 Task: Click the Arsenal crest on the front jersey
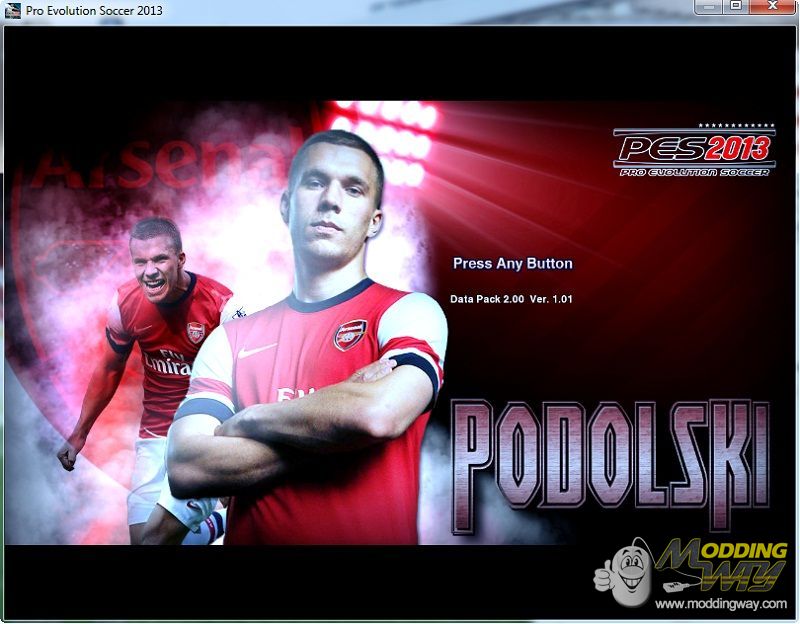click(350, 334)
